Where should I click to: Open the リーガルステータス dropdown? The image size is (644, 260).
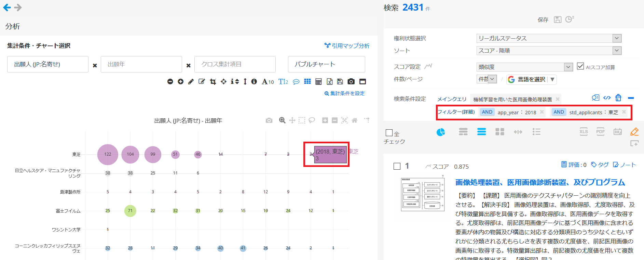pos(549,38)
